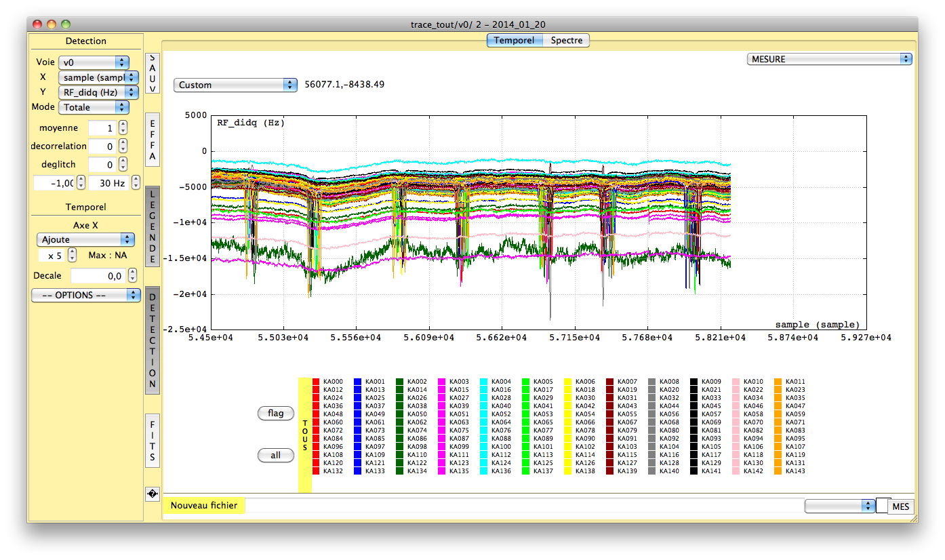Image resolution: width=945 pixels, height=560 pixels.
Task: Expand the MESURE dropdown
Action: 830,59
